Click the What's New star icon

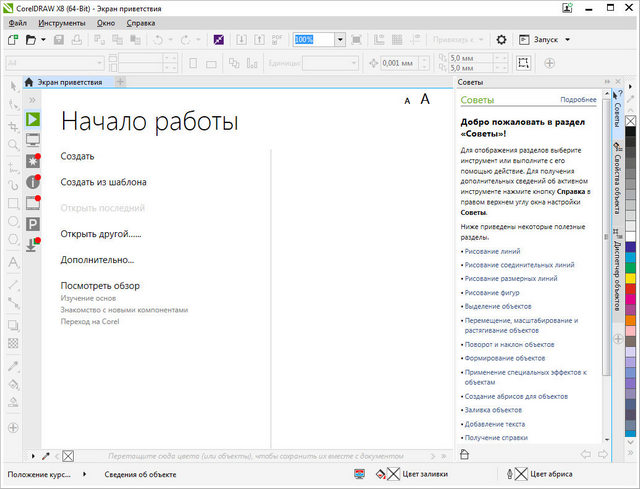[32, 160]
